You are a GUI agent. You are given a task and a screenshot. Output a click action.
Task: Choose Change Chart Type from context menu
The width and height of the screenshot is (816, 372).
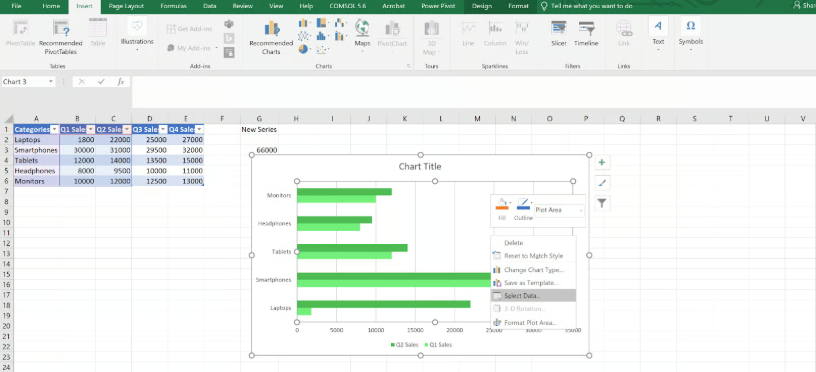pyautogui.click(x=533, y=270)
